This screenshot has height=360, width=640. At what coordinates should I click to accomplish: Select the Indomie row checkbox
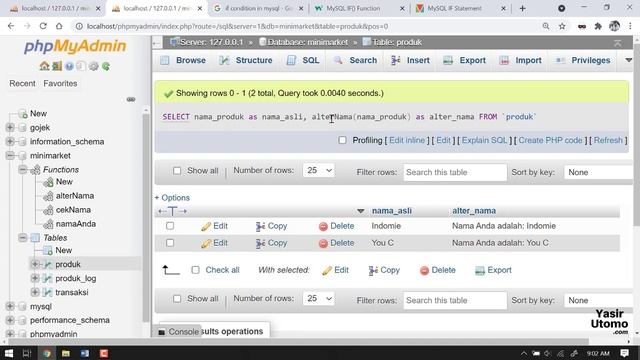(x=170, y=226)
